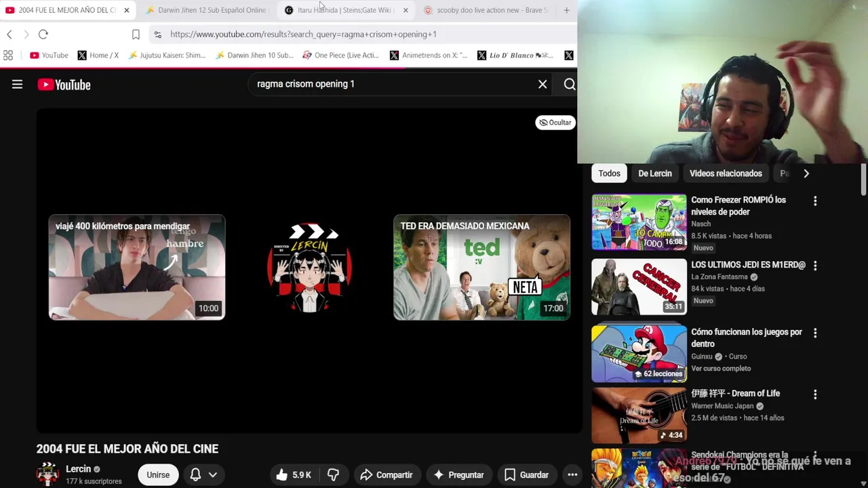868x488 pixels.
Task: Open the Lio D' Blanco bookmark
Action: [x=515, y=55]
